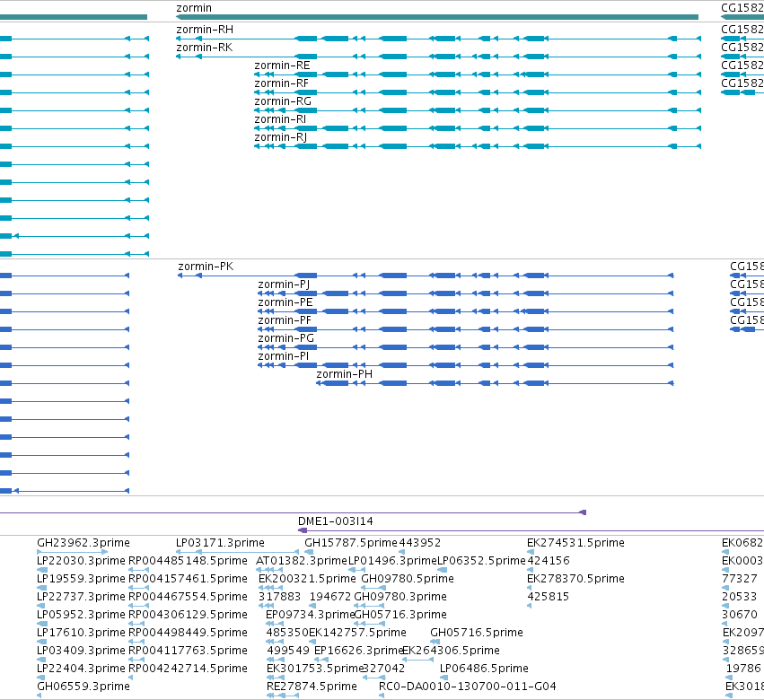Viewport: 764px width, 700px height.
Task: Choose the zormin-PE protein label
Action: click(x=285, y=303)
